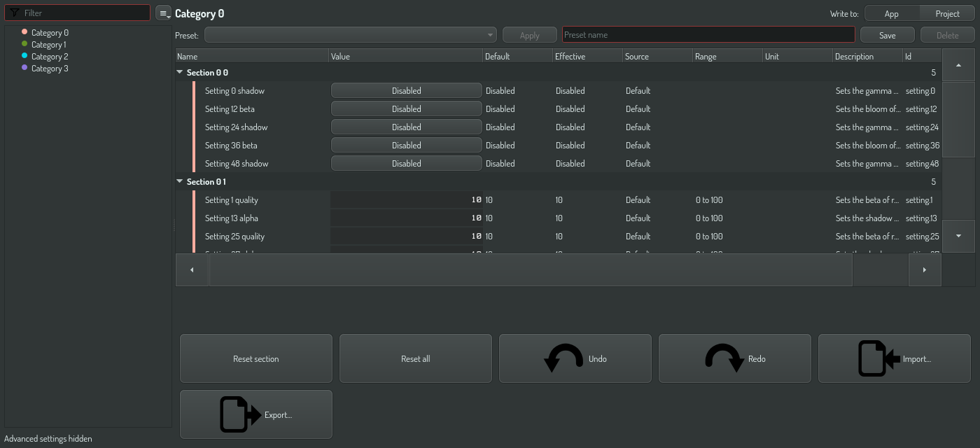Click the Apply preset button
The image size is (980, 448).
tap(530, 35)
